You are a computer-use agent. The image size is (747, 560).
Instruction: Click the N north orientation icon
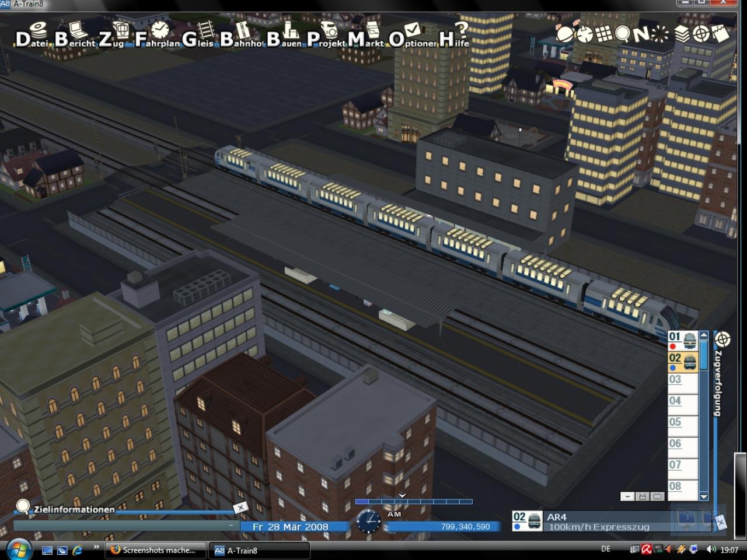641,34
